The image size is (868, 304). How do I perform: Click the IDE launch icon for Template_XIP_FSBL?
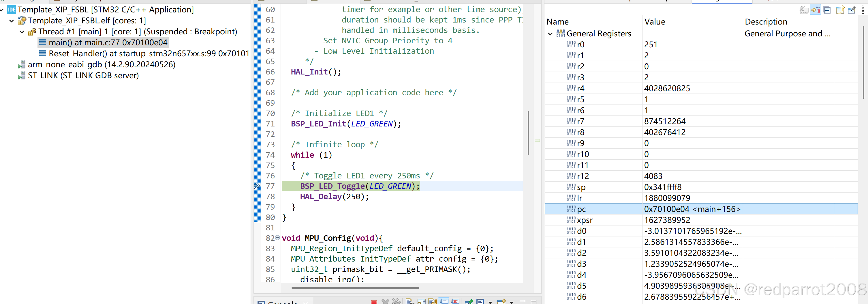point(12,10)
